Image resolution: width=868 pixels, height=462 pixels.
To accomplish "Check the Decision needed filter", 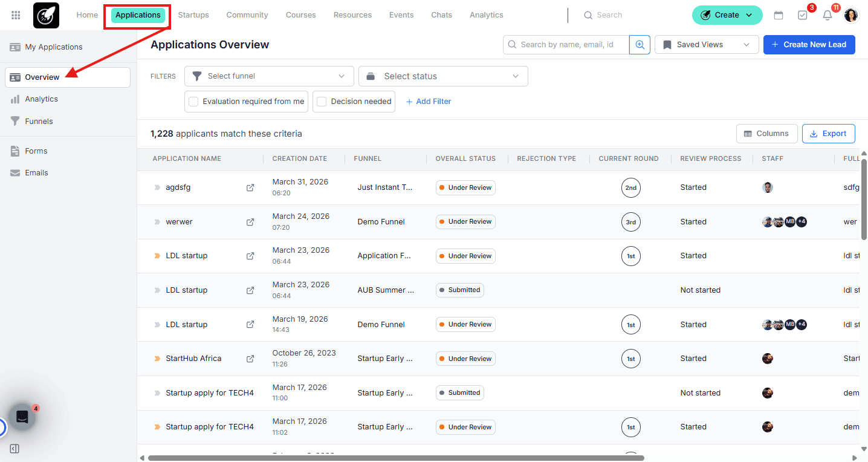I will [322, 102].
